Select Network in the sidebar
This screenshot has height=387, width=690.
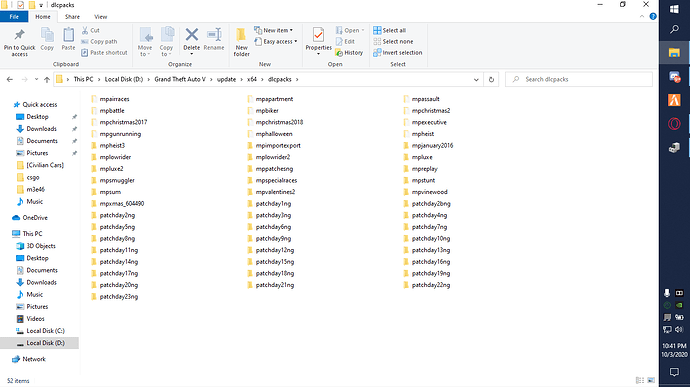(34, 359)
